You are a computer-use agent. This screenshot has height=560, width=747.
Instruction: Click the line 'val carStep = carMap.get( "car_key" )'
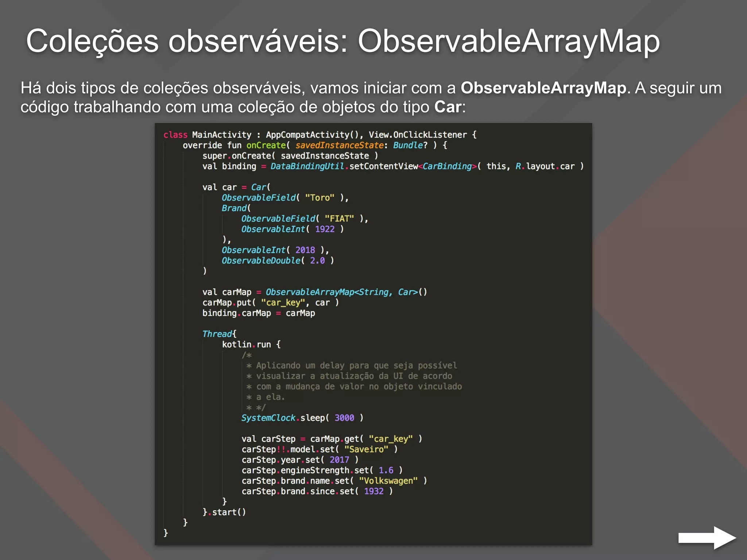[332, 439]
